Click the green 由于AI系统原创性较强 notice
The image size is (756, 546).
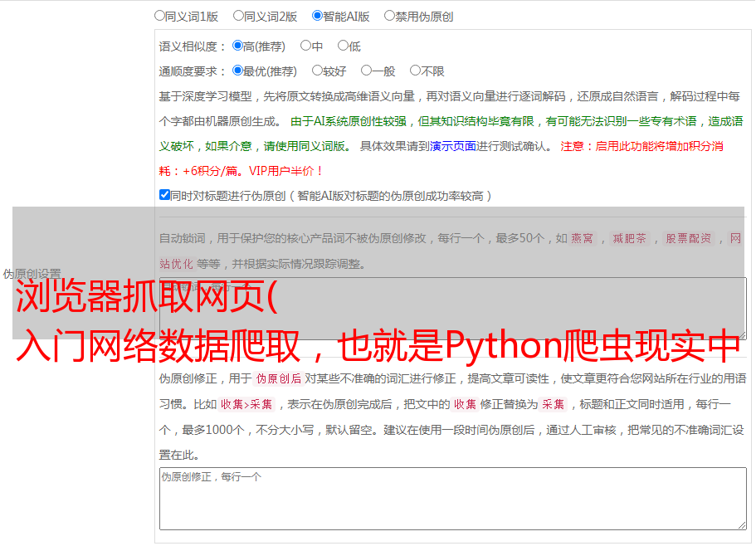pos(451,134)
